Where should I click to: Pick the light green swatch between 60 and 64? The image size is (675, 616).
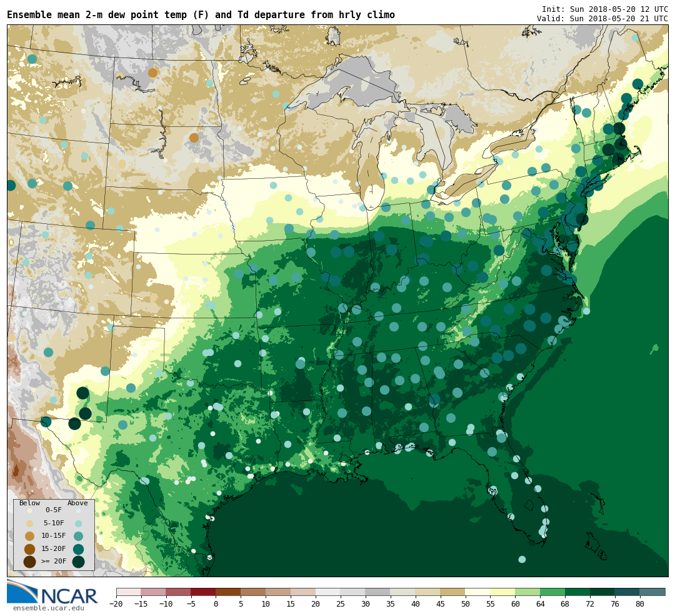(x=527, y=592)
